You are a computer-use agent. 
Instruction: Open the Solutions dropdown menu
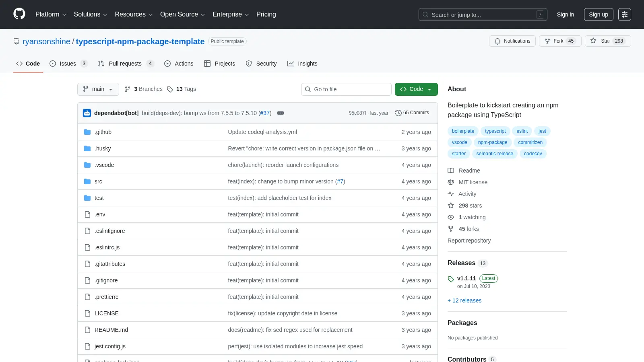tap(91, 14)
